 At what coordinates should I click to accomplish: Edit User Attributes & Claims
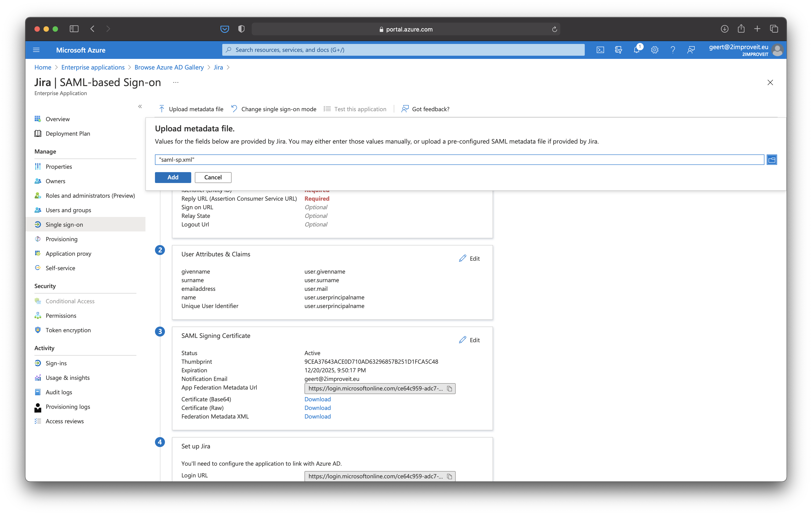tap(469, 258)
